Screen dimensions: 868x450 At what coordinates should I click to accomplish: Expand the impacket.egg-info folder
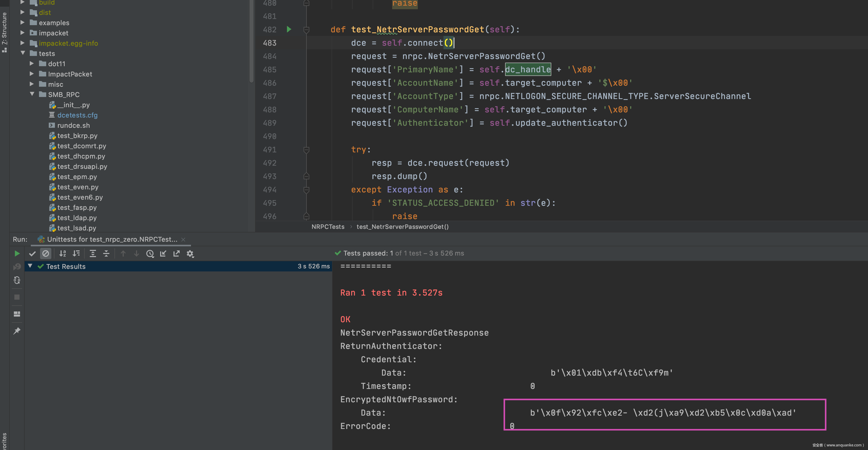[x=22, y=43]
